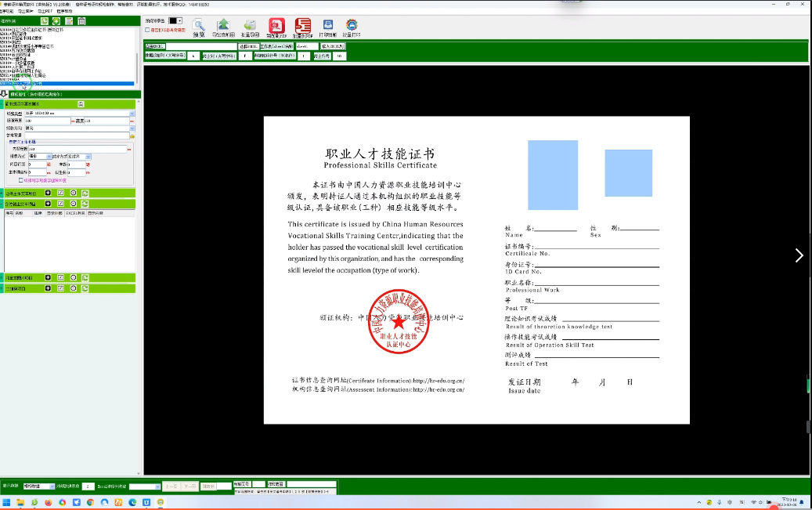Image resolution: width=812 pixels, height=510 pixels.
Task: Expand the QR code (二维码) items section
Action: coord(2,288)
